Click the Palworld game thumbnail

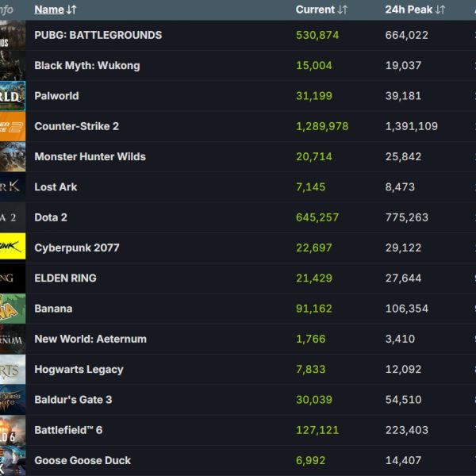pos(12,96)
